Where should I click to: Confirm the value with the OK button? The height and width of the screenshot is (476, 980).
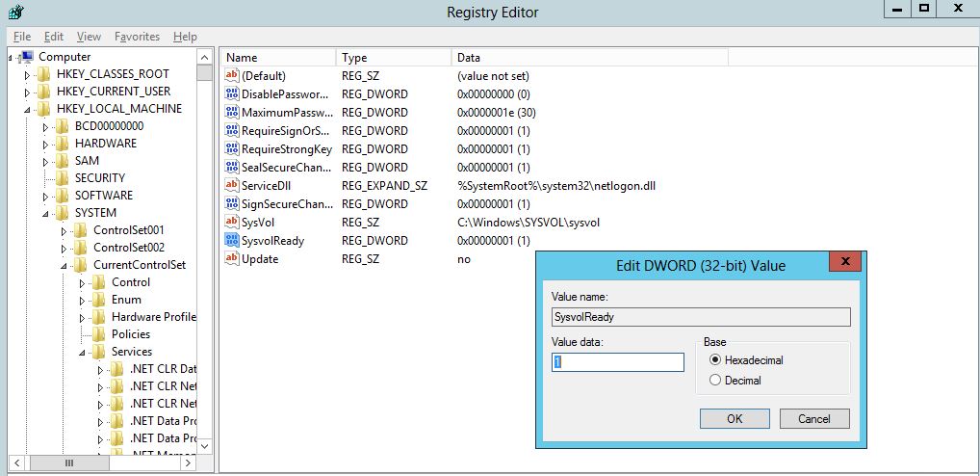pos(735,418)
